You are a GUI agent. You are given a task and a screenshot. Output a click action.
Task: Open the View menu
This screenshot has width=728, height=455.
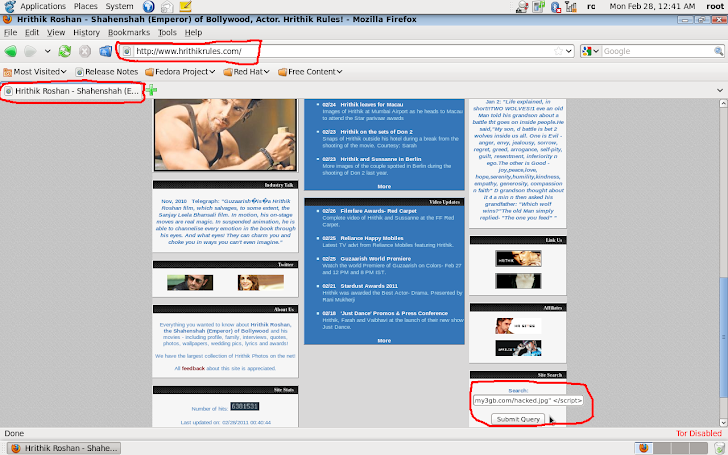coord(56,32)
